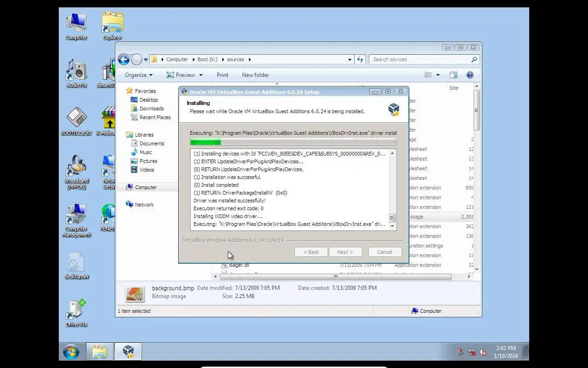
Task: Click the Next button in installer
Action: tap(345, 252)
